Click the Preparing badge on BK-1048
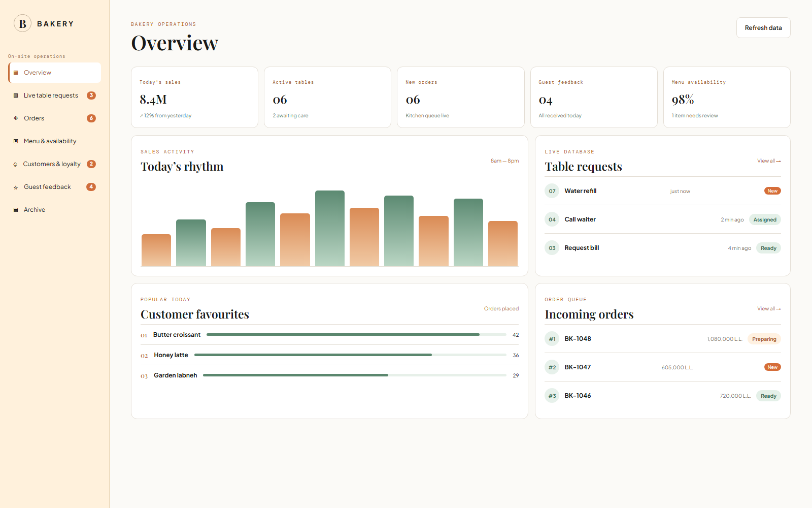The width and height of the screenshot is (812, 508). pos(764,339)
